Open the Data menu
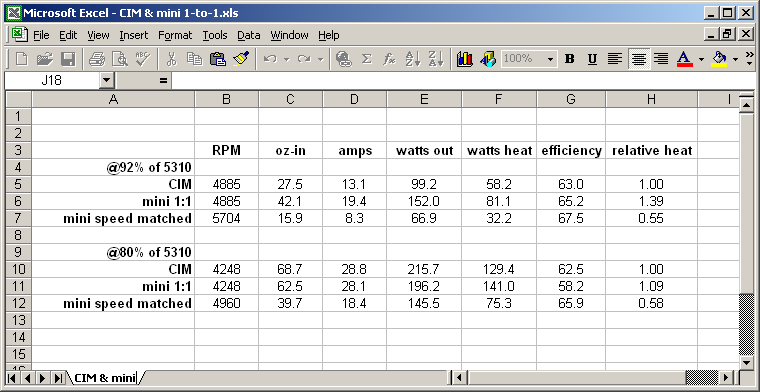Image resolution: width=760 pixels, height=392 pixels. (x=249, y=35)
